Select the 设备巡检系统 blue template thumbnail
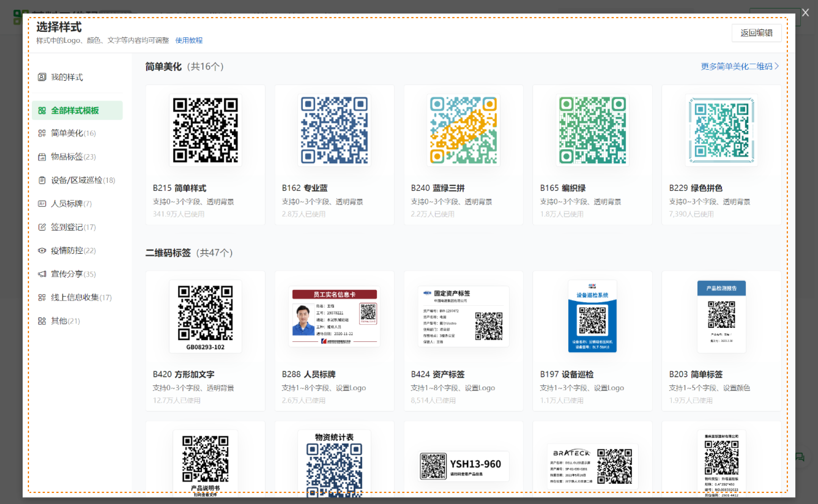Screen dimensions: 818x504 [x=592, y=316]
